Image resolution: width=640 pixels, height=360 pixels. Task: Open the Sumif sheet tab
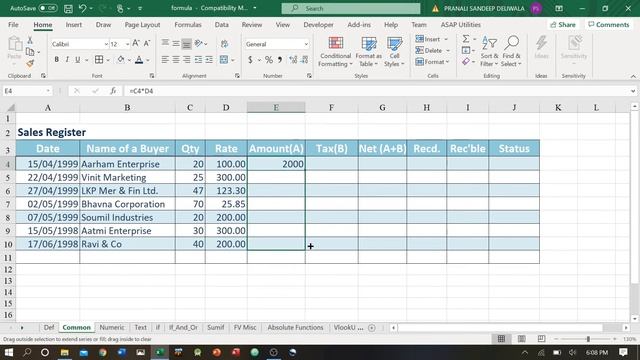(216, 327)
